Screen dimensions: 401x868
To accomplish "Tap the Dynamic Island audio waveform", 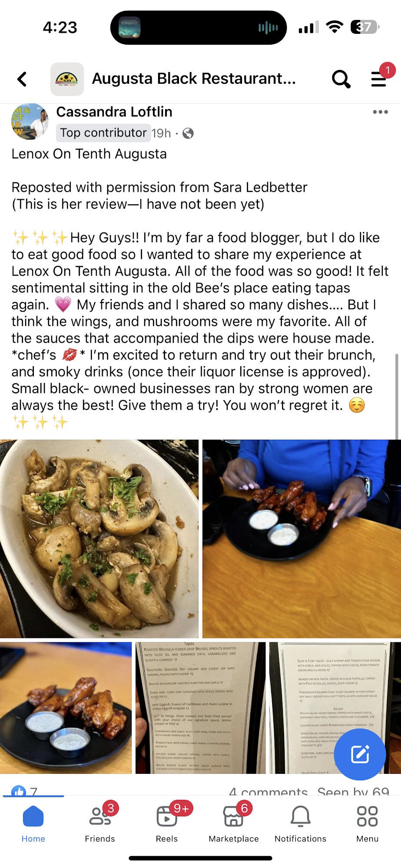I will (268, 28).
